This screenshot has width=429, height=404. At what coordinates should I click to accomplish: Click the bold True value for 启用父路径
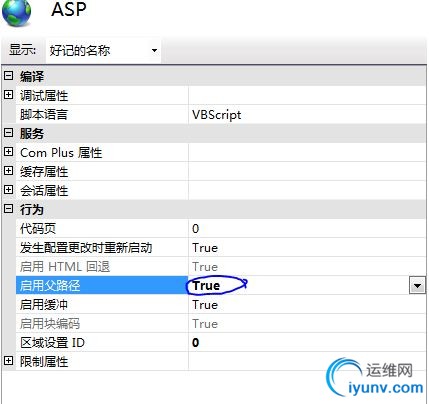coord(206,286)
